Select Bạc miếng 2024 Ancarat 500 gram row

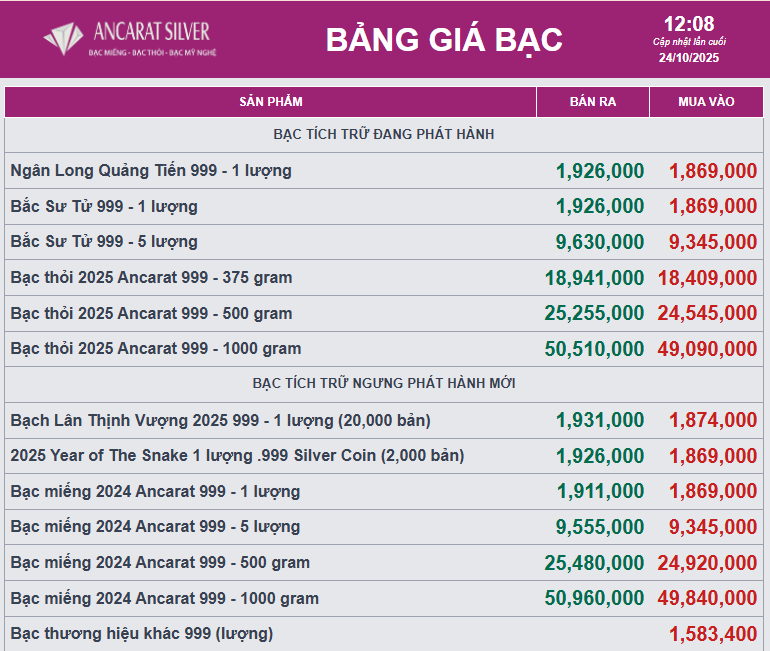(x=160, y=563)
